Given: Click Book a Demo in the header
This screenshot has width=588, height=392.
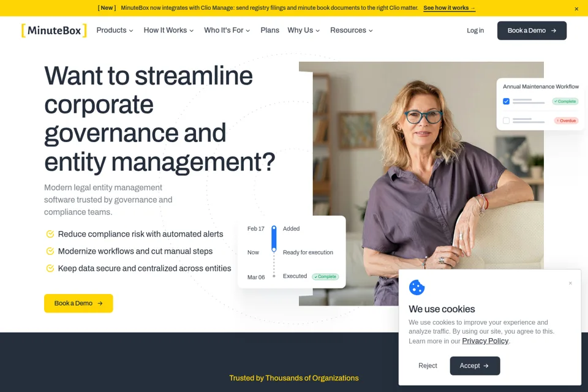Looking at the screenshot, I should click(x=532, y=31).
